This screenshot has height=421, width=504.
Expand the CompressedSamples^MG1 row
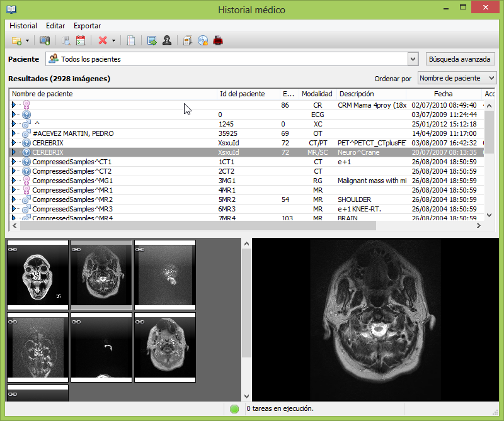click(x=13, y=181)
